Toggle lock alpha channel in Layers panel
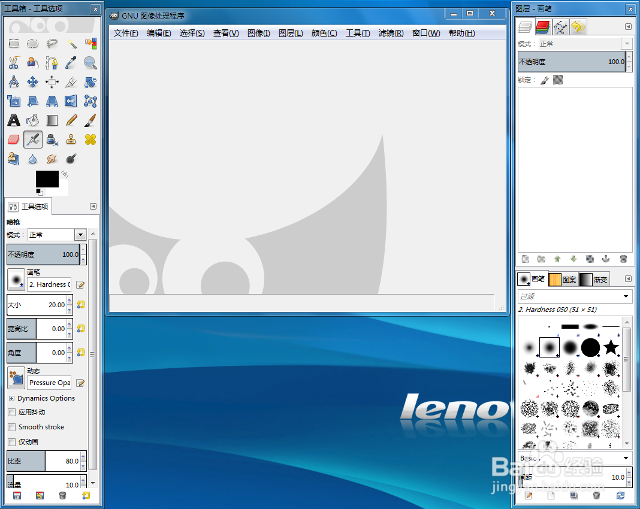This screenshot has width=640, height=509. pos(558,80)
